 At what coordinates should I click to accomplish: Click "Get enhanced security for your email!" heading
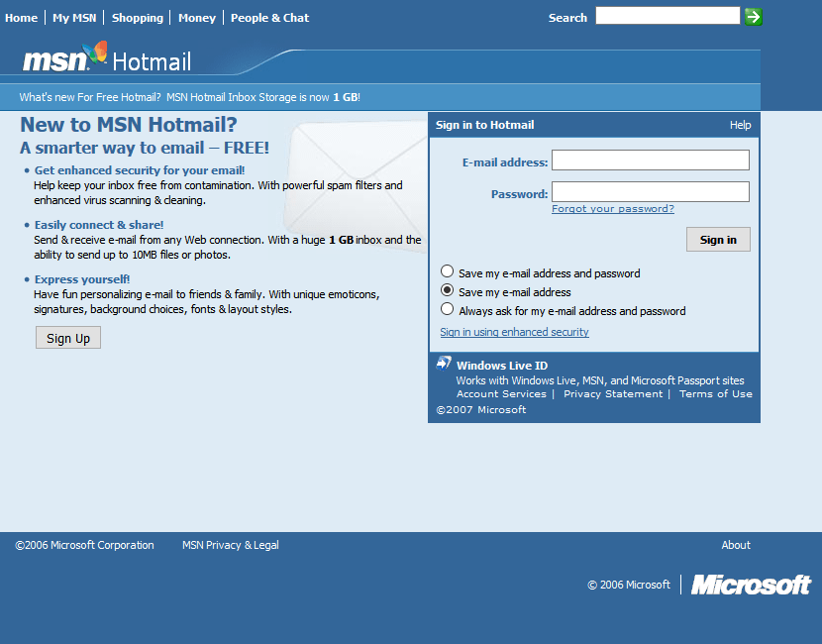click(x=140, y=170)
